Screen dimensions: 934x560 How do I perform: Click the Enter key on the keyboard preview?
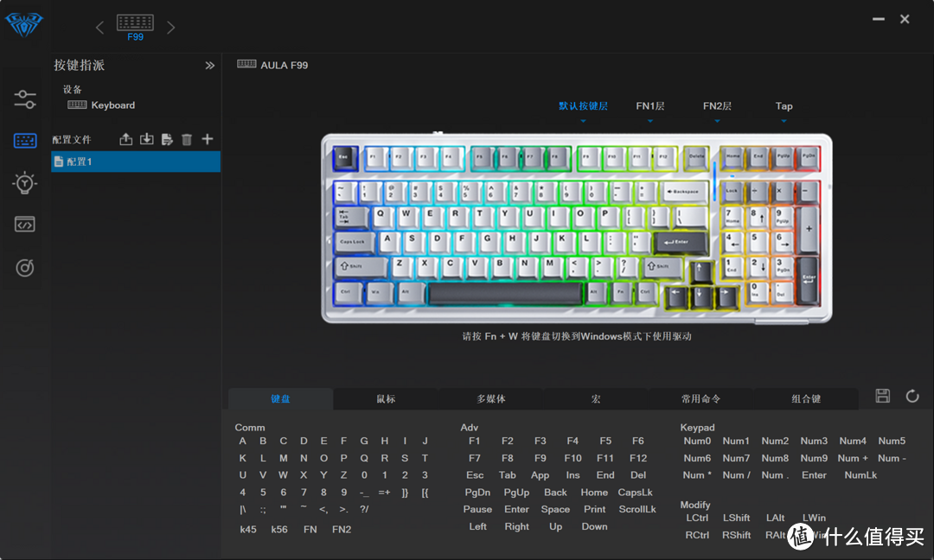tap(682, 243)
